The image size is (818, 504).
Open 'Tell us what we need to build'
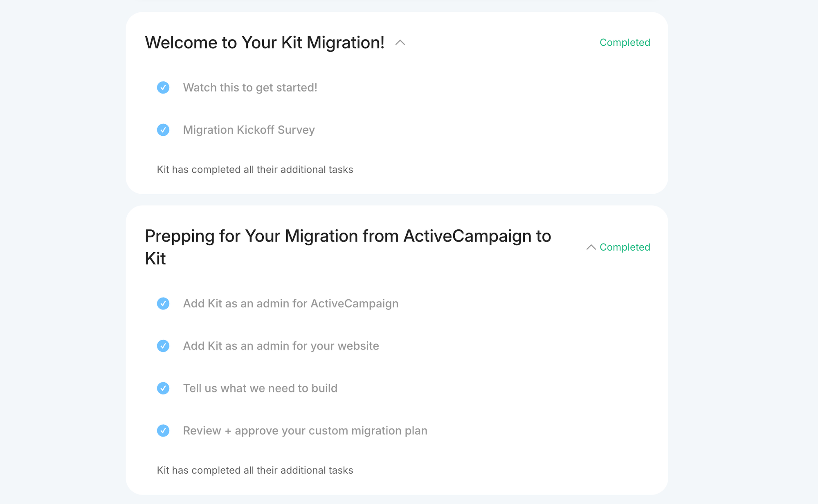(x=260, y=388)
